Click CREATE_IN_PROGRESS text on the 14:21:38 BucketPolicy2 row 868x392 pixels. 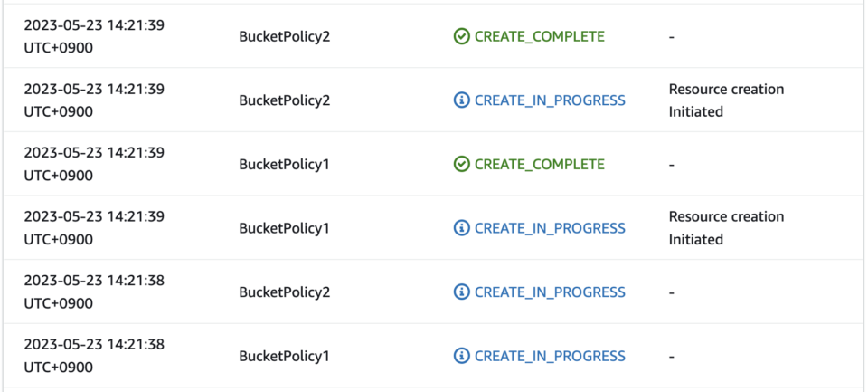click(551, 292)
